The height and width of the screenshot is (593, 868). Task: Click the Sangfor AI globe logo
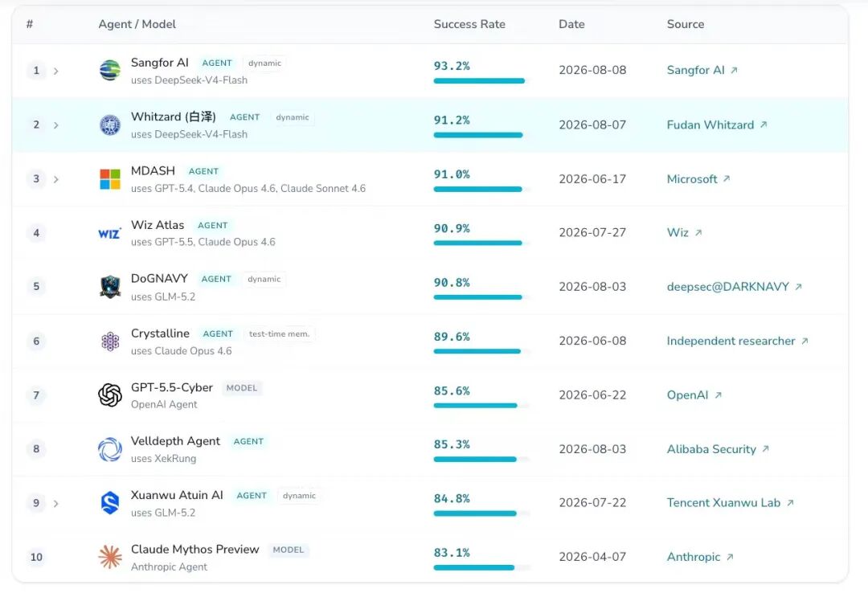point(109,71)
